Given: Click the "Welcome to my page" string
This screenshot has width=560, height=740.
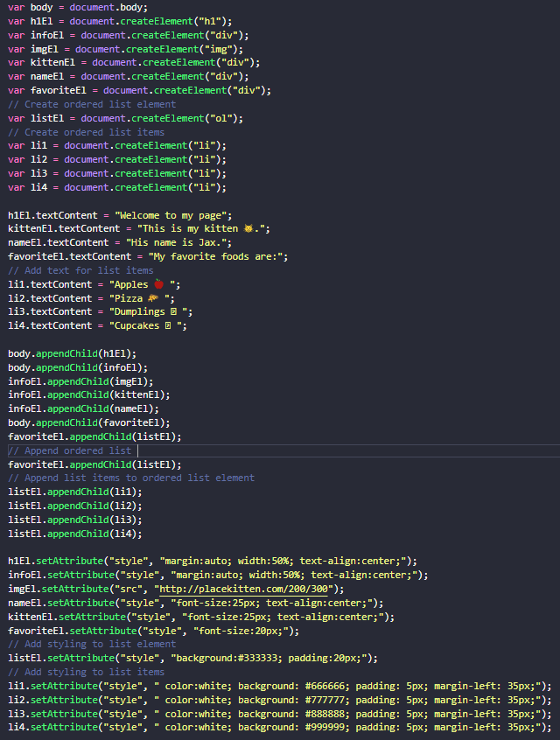Looking at the screenshot, I should coord(171,216).
